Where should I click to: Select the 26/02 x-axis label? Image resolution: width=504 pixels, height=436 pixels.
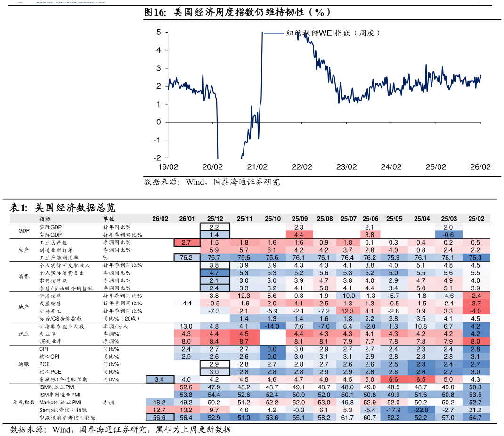[x=480, y=166]
